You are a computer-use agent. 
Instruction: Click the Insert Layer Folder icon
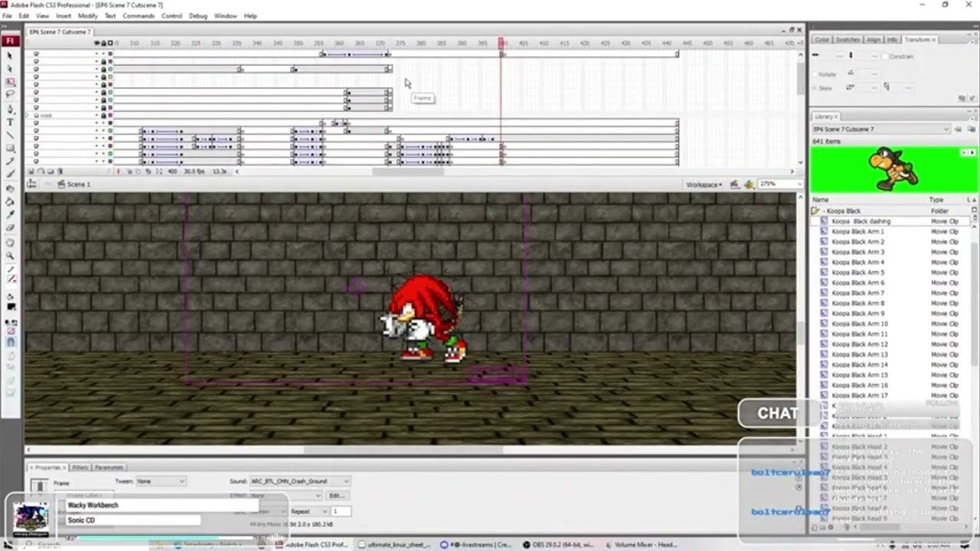coord(51,171)
